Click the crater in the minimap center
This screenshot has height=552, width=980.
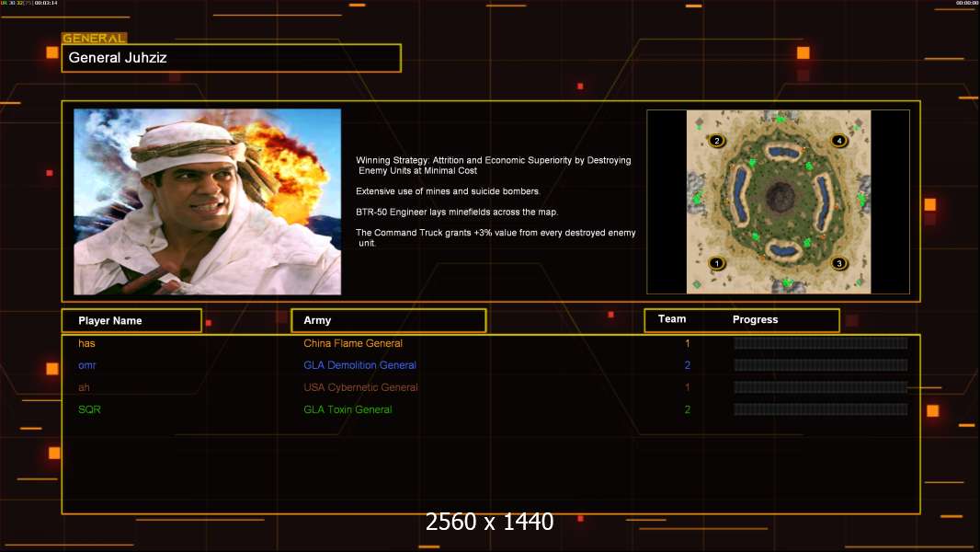[780, 197]
